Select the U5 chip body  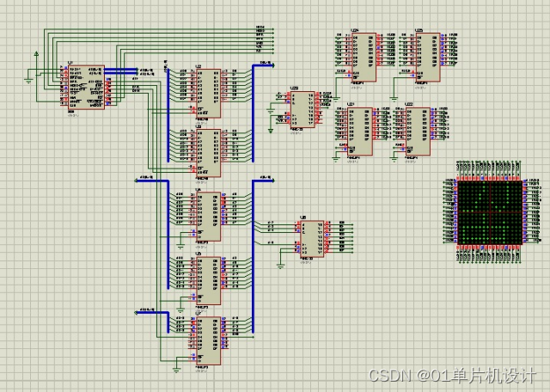tap(209, 281)
